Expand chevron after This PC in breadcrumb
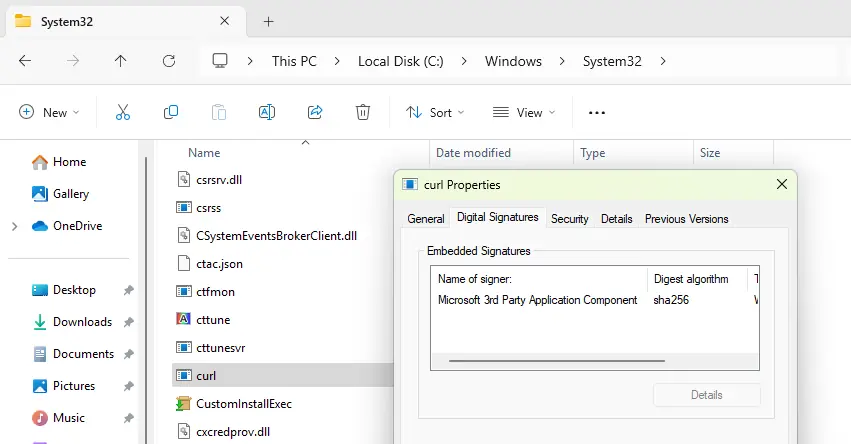Screen dimensions: 851x444 pos(337,61)
